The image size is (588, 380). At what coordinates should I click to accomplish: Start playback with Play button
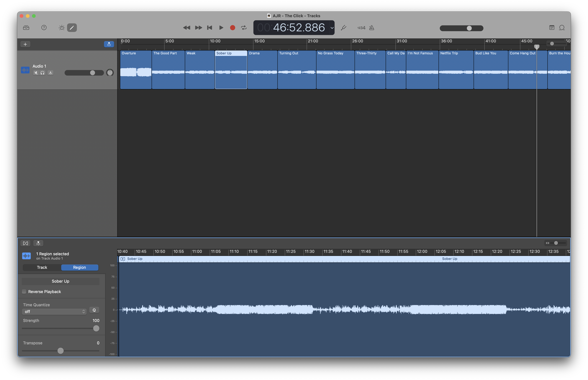pos(221,28)
